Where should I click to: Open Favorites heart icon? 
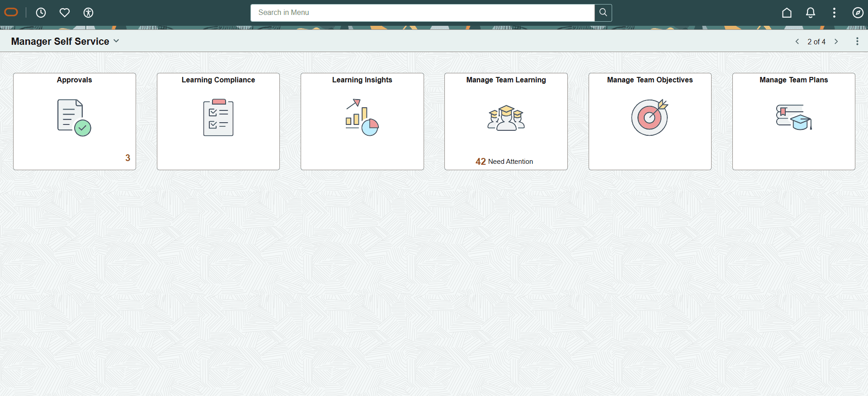click(x=65, y=13)
